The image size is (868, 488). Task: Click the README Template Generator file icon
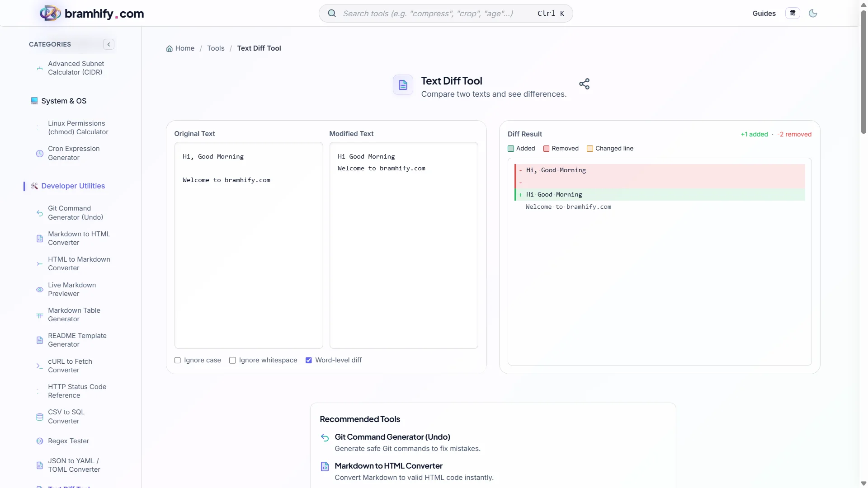coord(40,340)
